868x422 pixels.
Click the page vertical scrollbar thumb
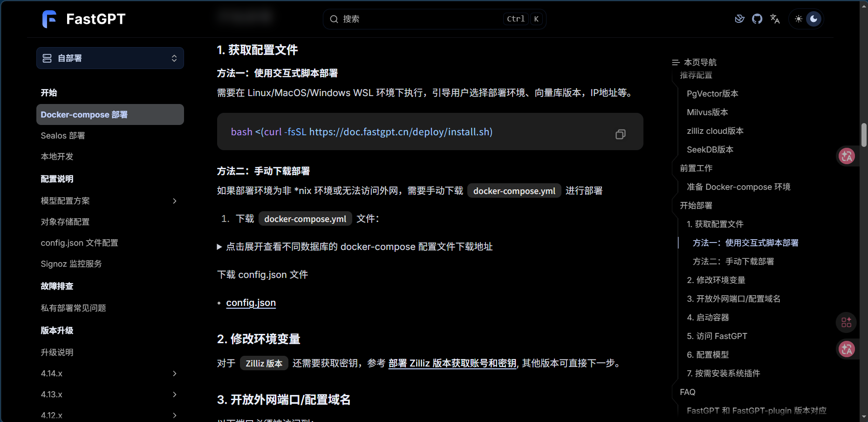click(864, 135)
